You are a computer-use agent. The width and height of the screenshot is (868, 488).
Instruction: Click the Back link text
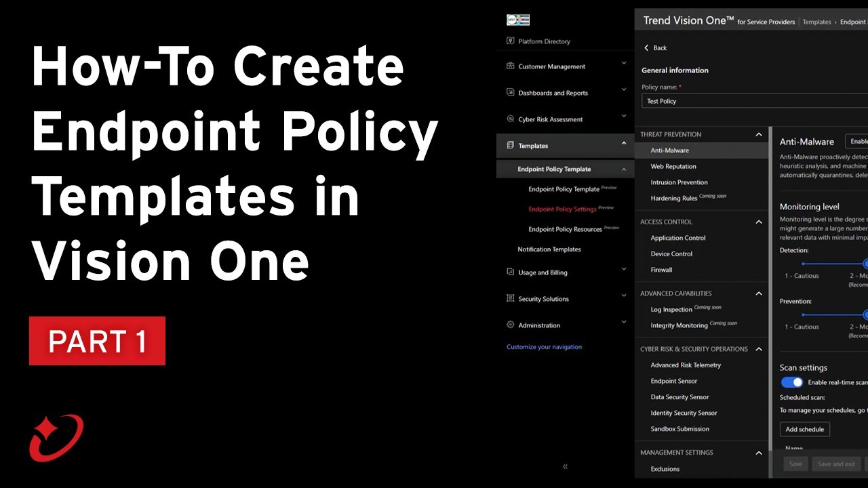660,47
